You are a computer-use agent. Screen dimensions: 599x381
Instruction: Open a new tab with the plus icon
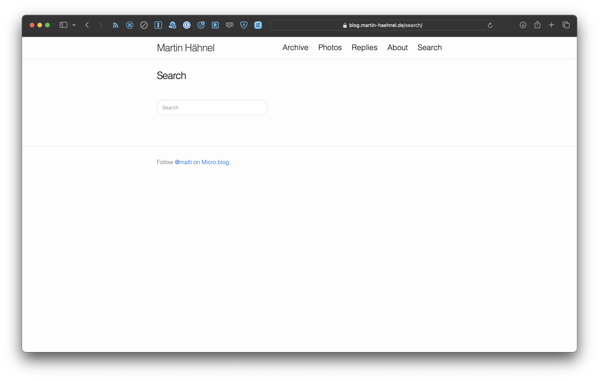coord(552,25)
